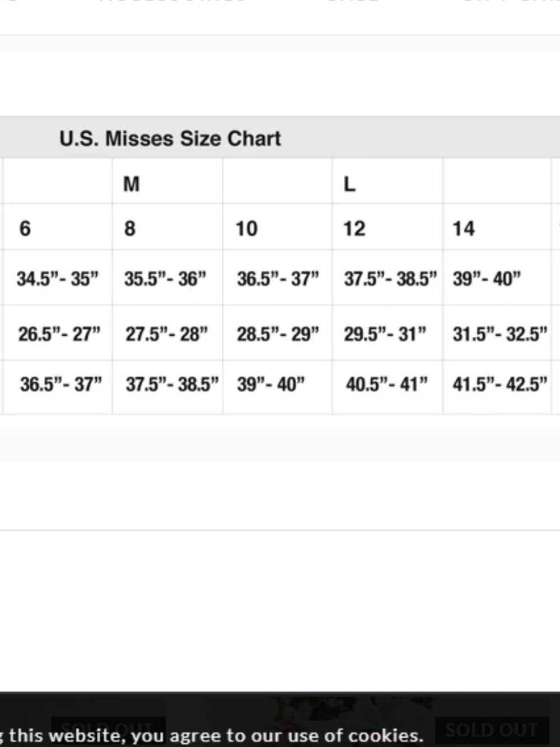Image resolution: width=560 pixels, height=747 pixels.
Task: Click the size 10 cell
Action: click(x=278, y=227)
